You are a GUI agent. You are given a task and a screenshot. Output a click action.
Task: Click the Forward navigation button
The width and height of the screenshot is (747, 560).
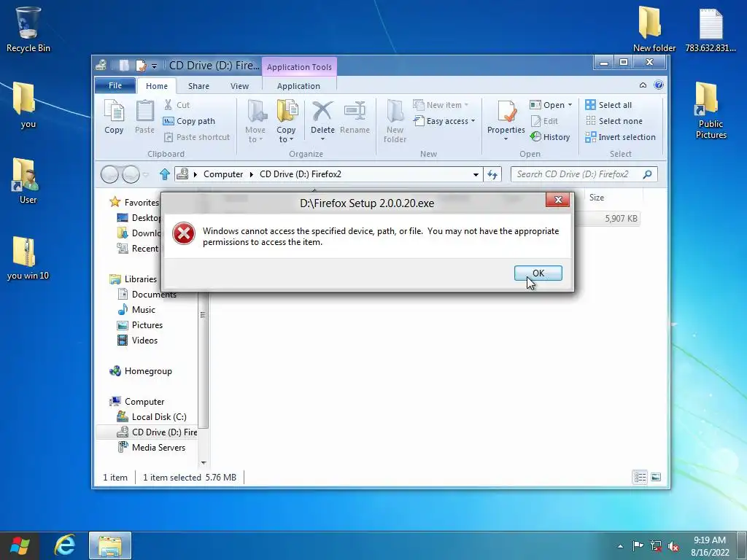coord(131,174)
